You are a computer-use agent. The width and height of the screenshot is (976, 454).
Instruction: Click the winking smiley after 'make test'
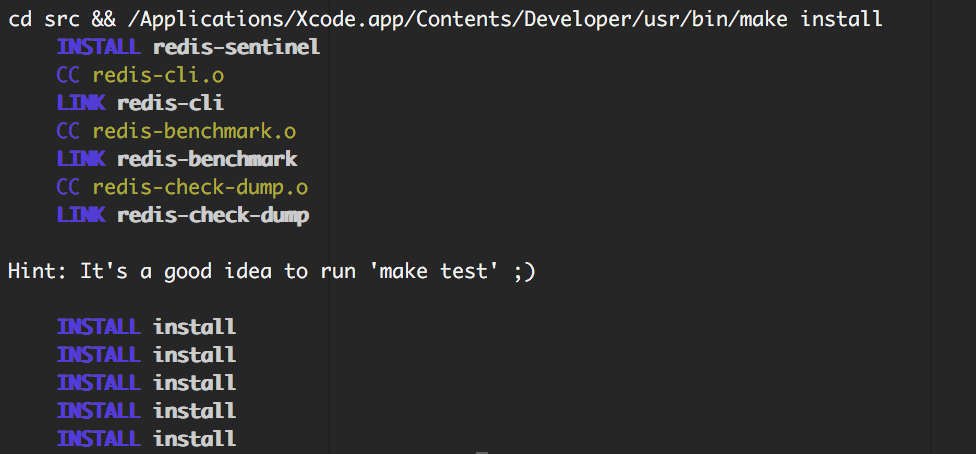pos(525,271)
